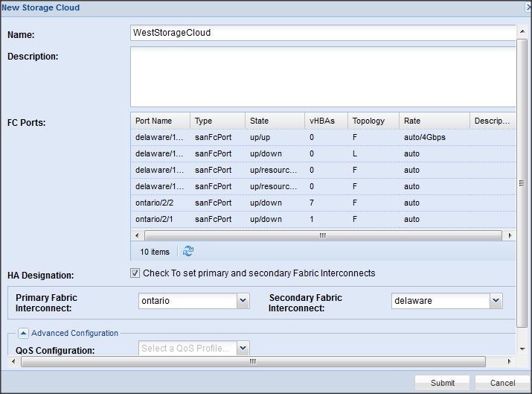Click the bottom horizontal scroll right arrow
Screen dimensions: 532x394
pyautogui.click(x=509, y=361)
